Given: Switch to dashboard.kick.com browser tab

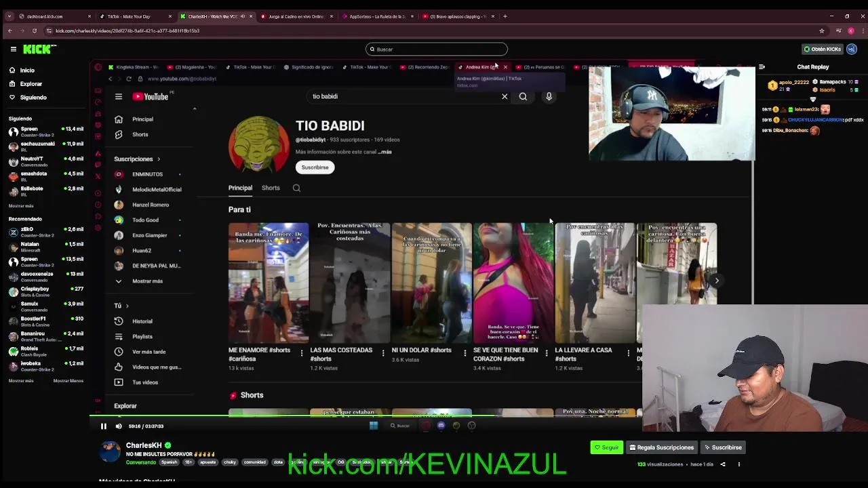Looking at the screenshot, I should [x=54, y=16].
